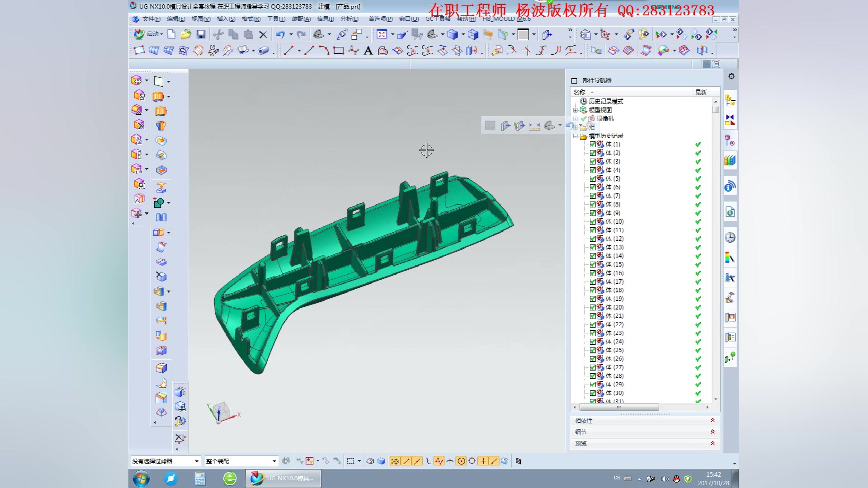The image size is (868, 488).
Task: Open the 整个装配 scope dropdown
Action: click(274, 461)
